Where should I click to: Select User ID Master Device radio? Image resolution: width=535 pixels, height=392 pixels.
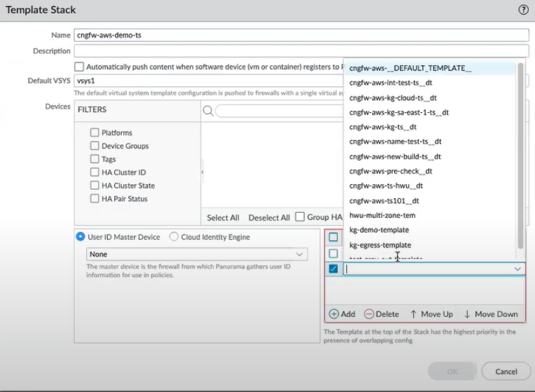pos(80,237)
